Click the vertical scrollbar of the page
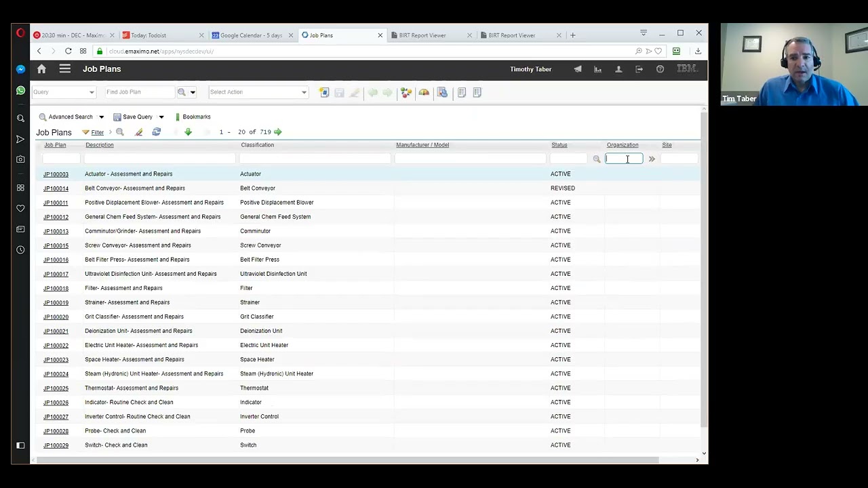This screenshot has height=488, width=868. [x=704, y=271]
